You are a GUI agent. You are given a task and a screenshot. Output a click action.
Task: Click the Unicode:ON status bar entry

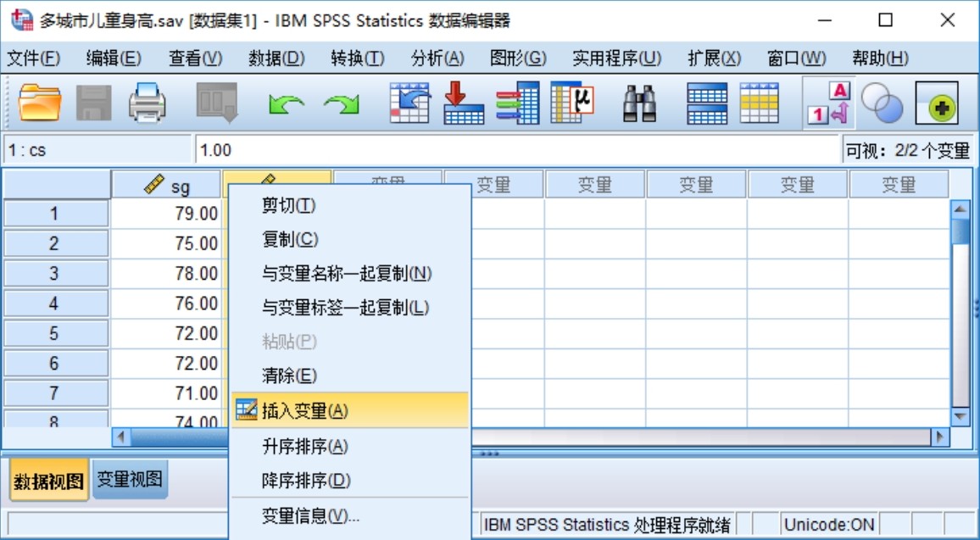[x=829, y=525]
